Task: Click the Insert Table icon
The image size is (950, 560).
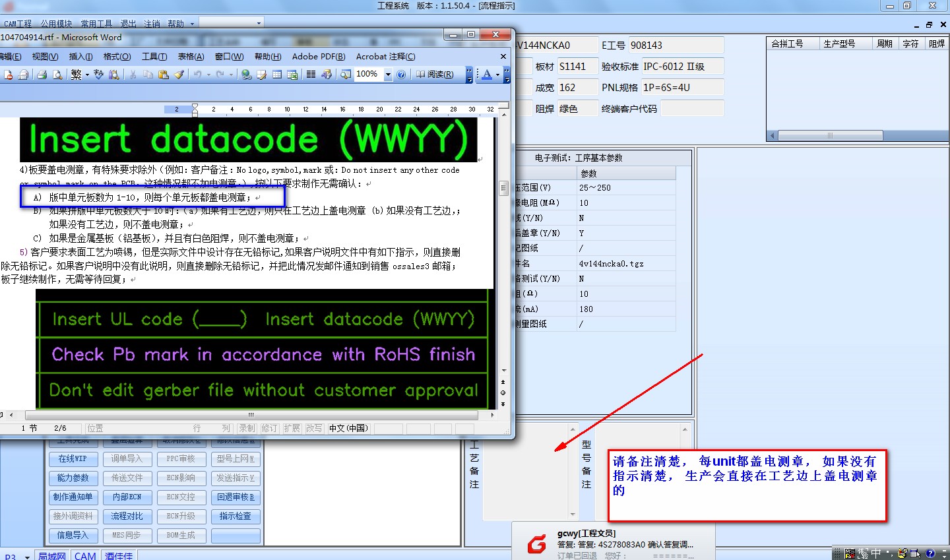Action: pos(277,75)
